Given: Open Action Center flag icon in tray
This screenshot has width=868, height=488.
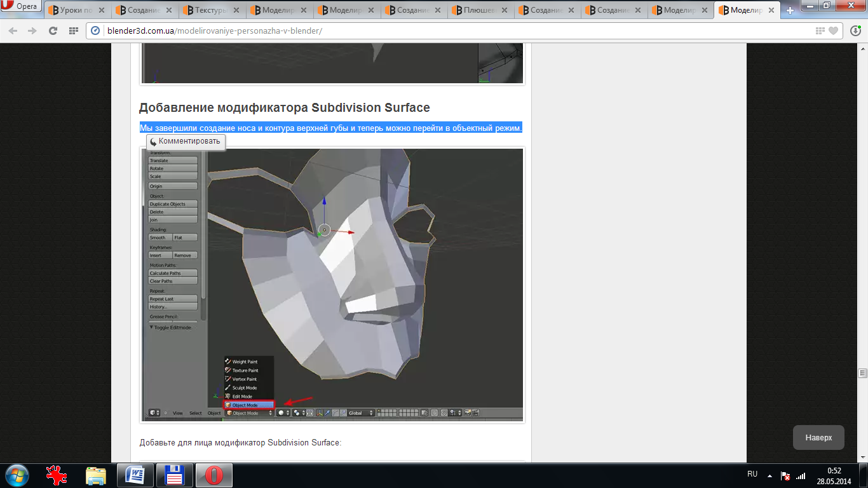Looking at the screenshot, I should click(785, 475).
